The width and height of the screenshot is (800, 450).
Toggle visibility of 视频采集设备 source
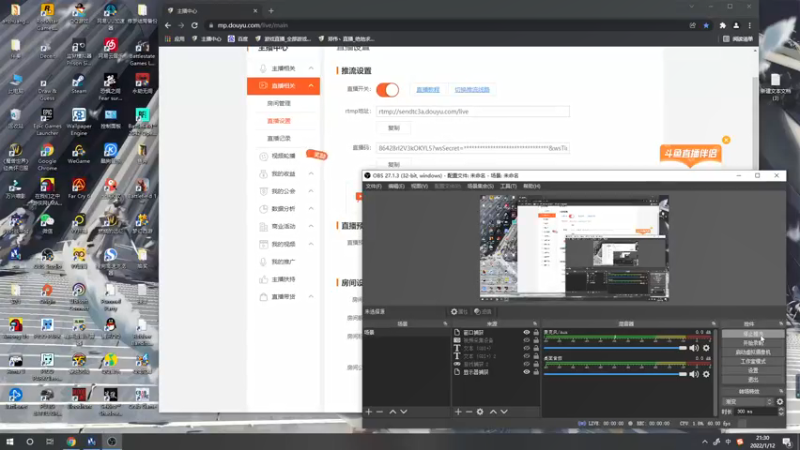[526, 340]
